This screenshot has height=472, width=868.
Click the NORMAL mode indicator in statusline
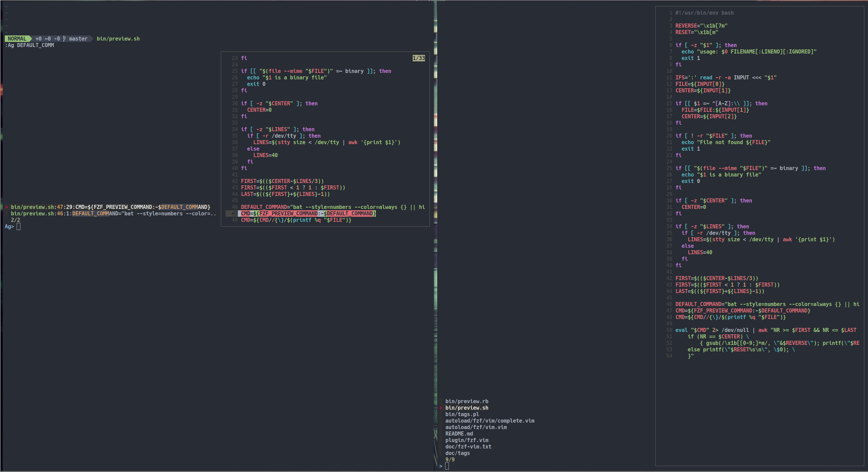17,39
